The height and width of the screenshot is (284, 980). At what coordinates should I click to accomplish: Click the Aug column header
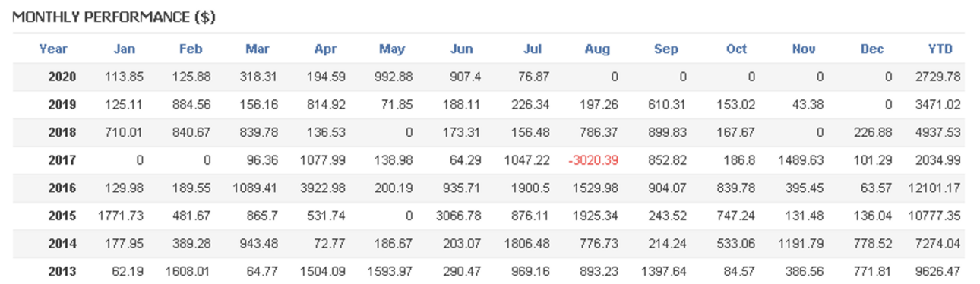click(597, 49)
